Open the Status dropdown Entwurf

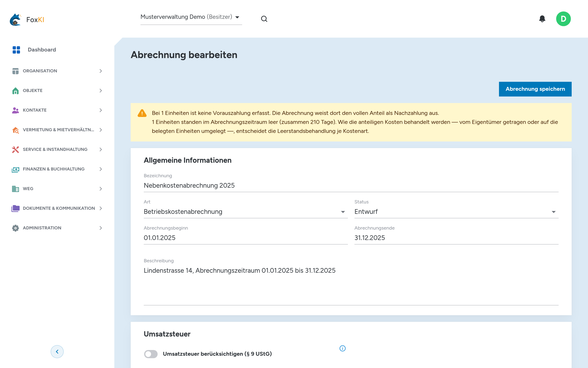pyautogui.click(x=456, y=212)
